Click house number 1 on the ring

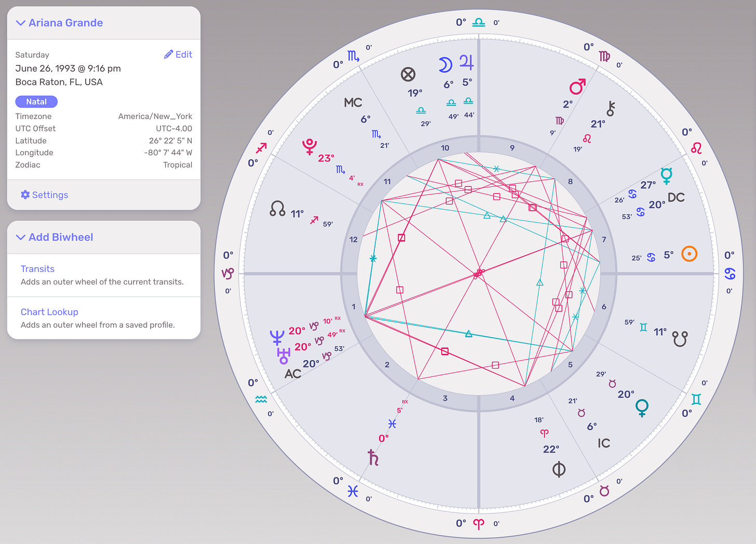click(354, 307)
